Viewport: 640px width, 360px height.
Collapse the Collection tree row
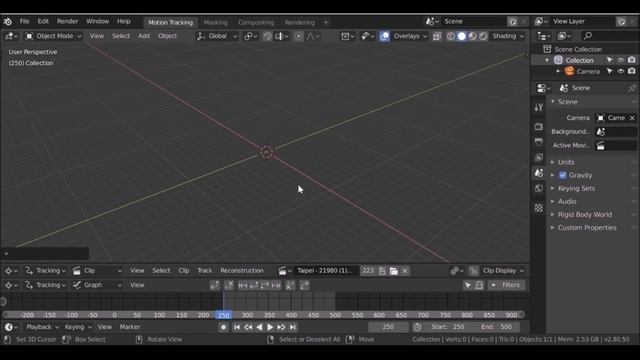[547, 60]
